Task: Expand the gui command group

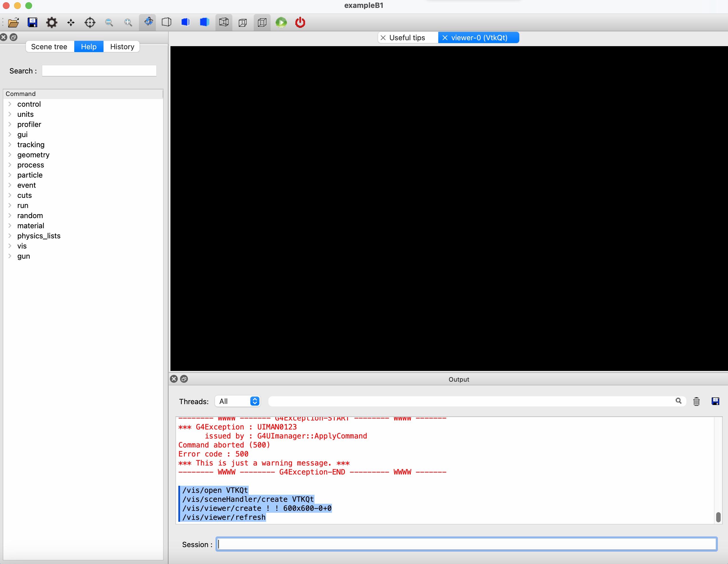Action: pyautogui.click(x=10, y=135)
